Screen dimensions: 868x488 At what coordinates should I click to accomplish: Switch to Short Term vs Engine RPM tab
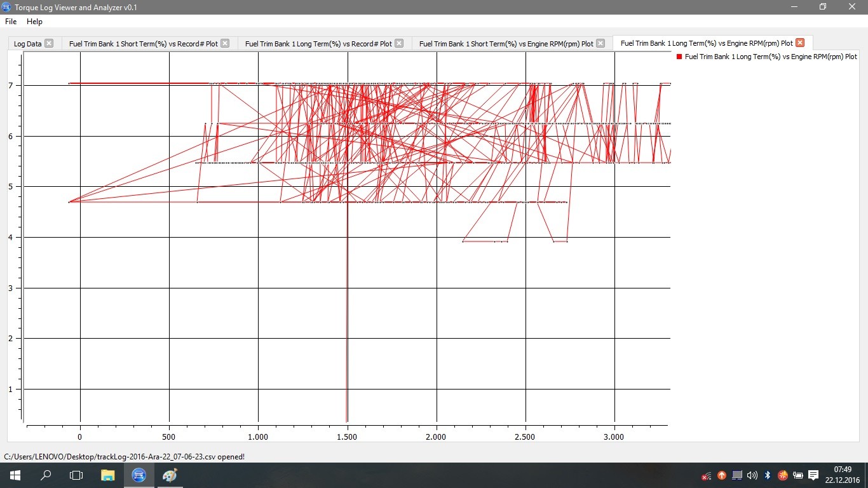pyautogui.click(x=506, y=44)
